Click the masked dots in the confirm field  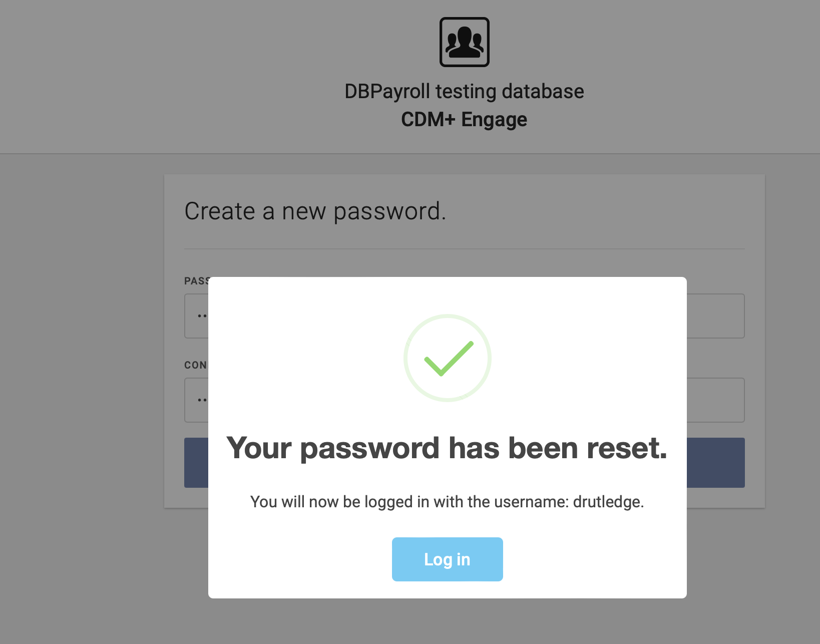click(x=202, y=400)
